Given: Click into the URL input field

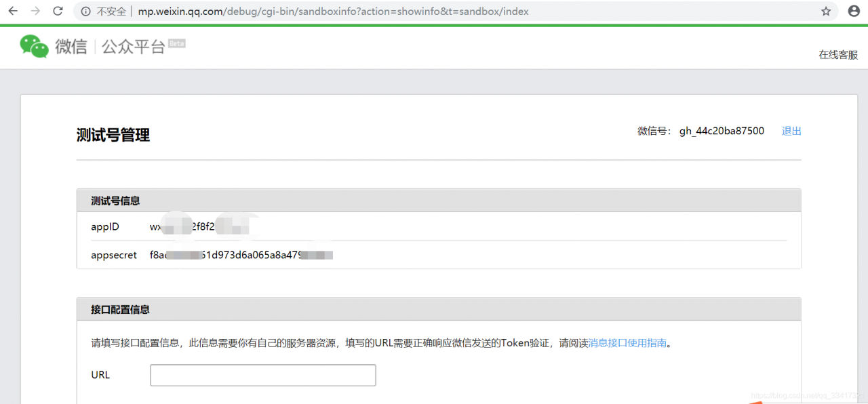Looking at the screenshot, I should click(x=263, y=375).
